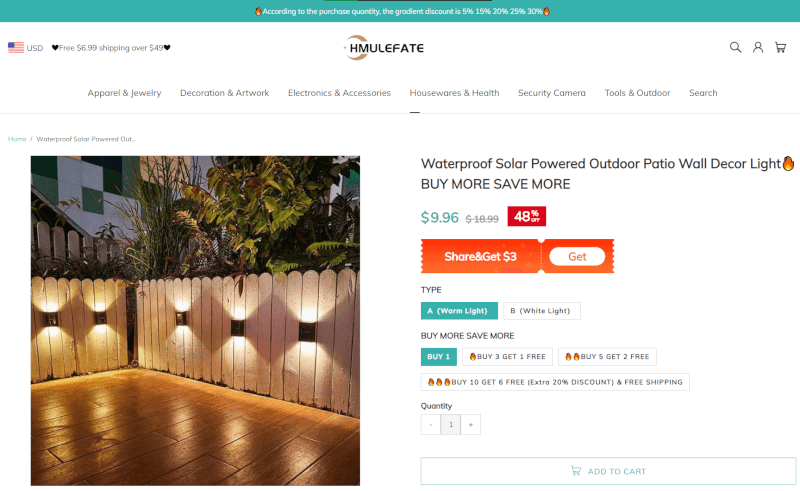
Task: Open the user account icon
Action: tap(758, 47)
